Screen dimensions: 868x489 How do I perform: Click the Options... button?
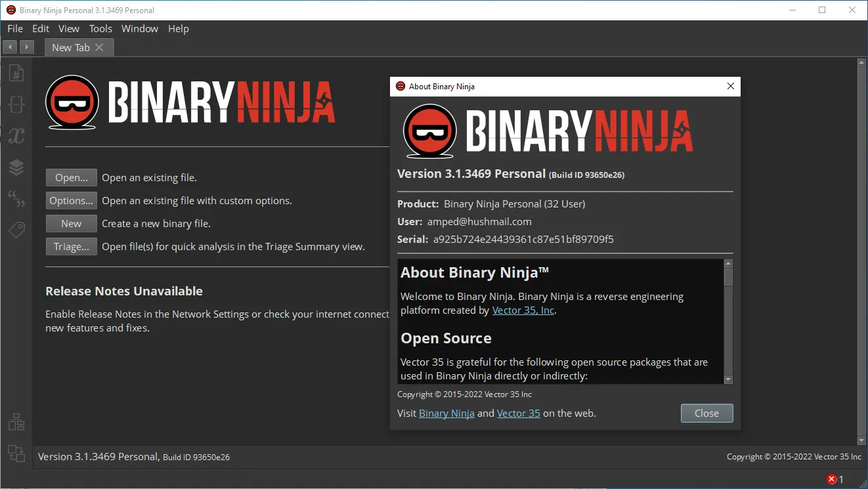coord(72,201)
